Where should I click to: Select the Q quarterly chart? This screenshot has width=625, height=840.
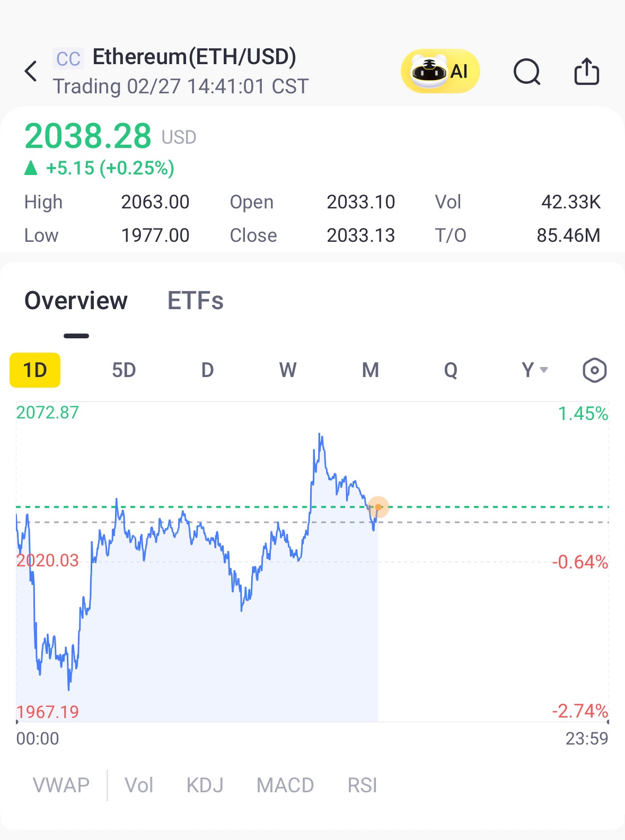(451, 370)
